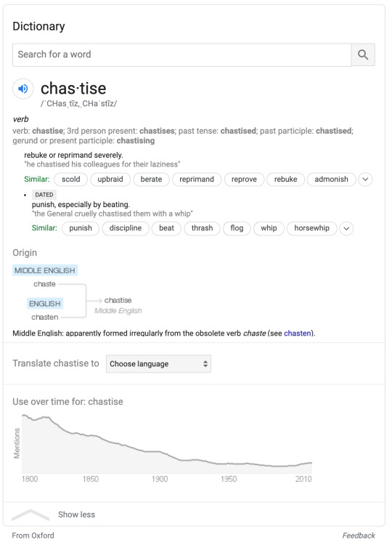Select the scold synonym chip
The image size is (392, 545).
[71, 179]
